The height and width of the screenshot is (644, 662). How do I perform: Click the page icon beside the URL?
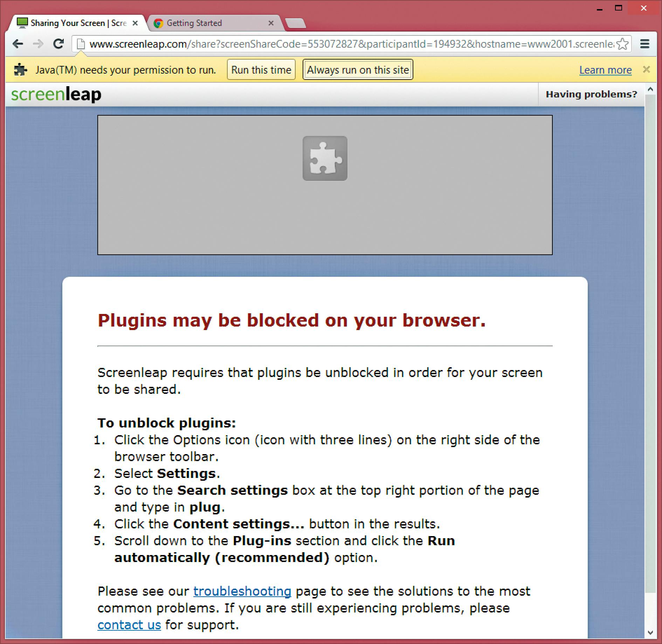(x=81, y=44)
